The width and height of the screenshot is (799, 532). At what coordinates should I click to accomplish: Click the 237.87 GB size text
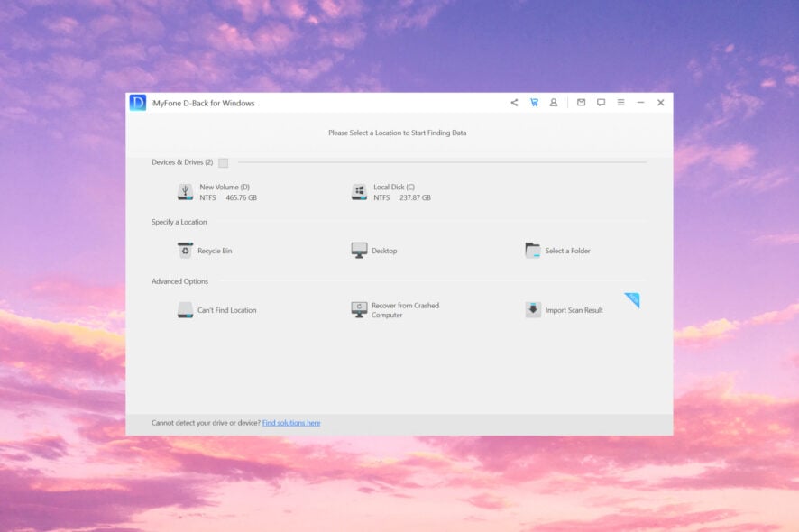pos(416,197)
